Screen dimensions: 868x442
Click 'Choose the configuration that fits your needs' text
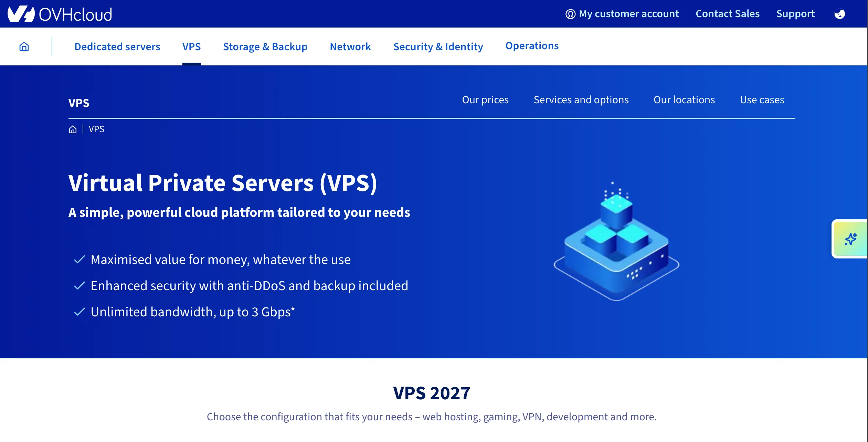(x=432, y=417)
